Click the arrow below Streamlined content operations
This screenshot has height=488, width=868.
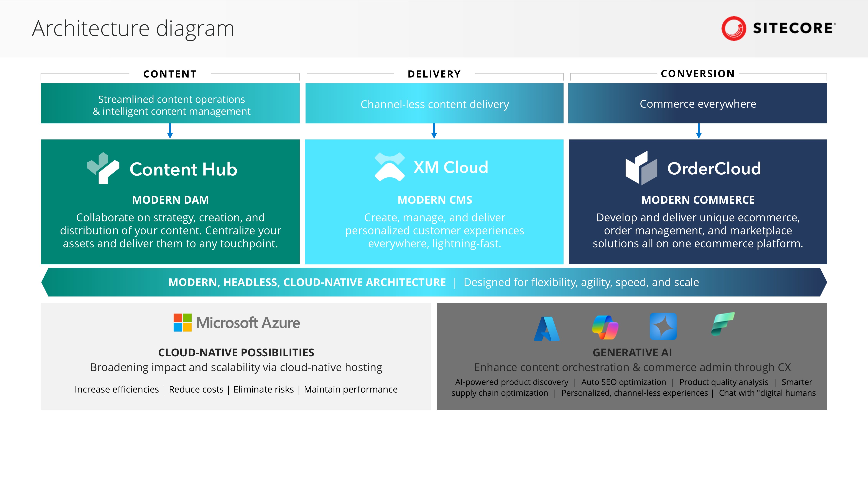click(170, 131)
